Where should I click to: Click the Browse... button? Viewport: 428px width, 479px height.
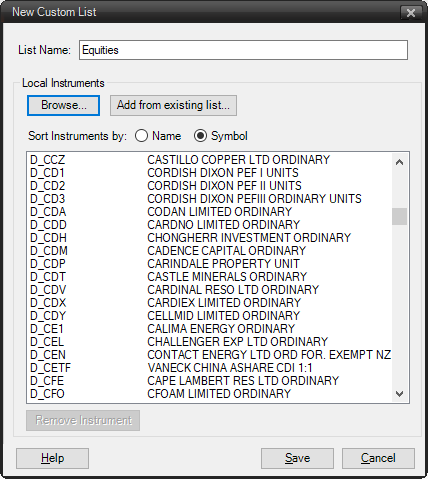pos(63,106)
